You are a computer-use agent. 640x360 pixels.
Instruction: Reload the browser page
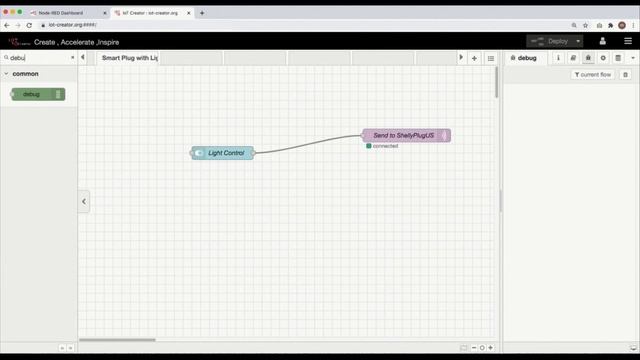29,25
